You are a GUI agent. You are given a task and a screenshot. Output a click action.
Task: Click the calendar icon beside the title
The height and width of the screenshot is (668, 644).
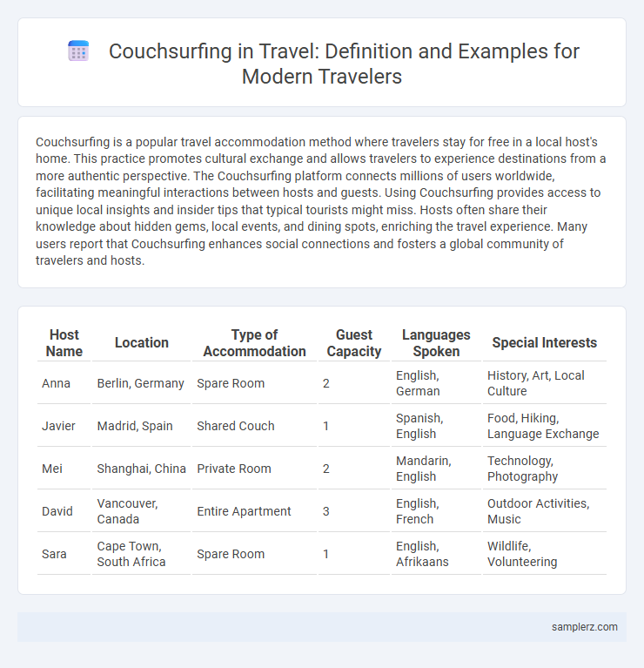tap(78, 51)
